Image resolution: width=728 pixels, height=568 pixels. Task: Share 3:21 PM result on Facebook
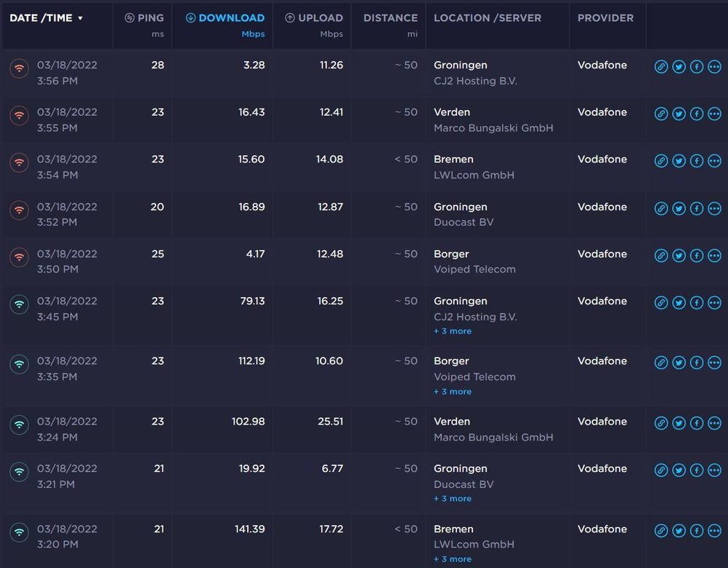coord(697,470)
